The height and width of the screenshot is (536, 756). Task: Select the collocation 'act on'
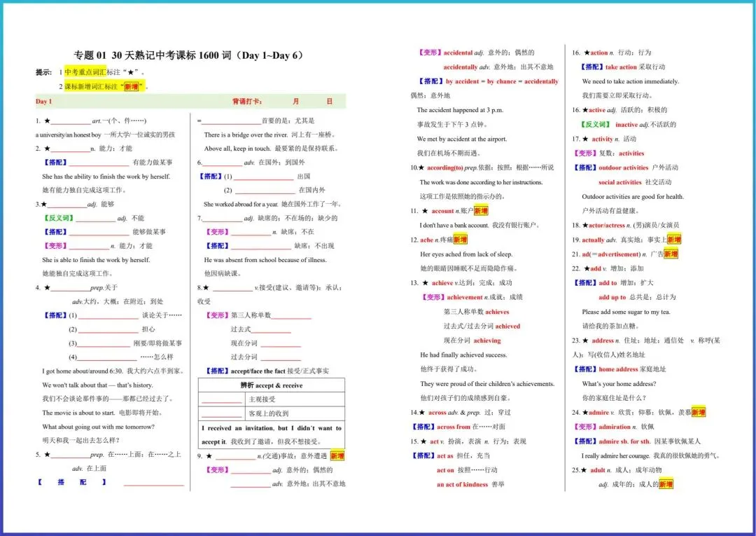445,470
